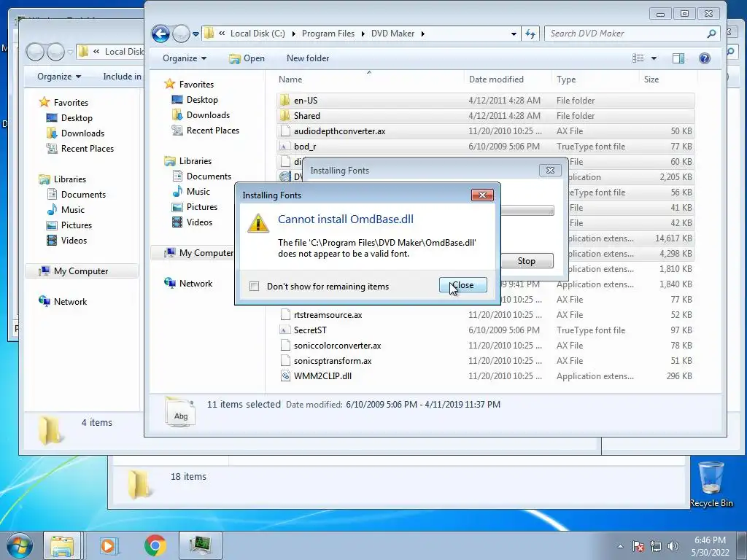Select the bod_r font file
This screenshot has height=560, width=747.
click(485, 146)
